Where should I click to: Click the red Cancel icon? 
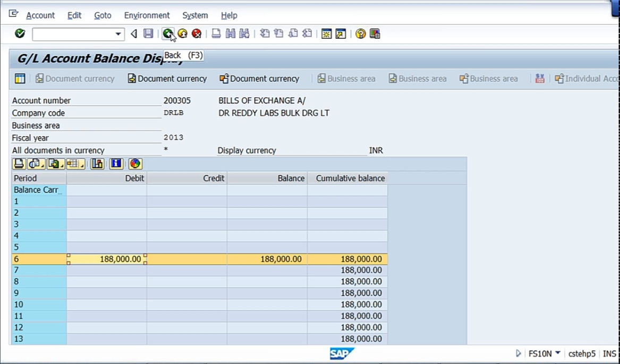(197, 33)
